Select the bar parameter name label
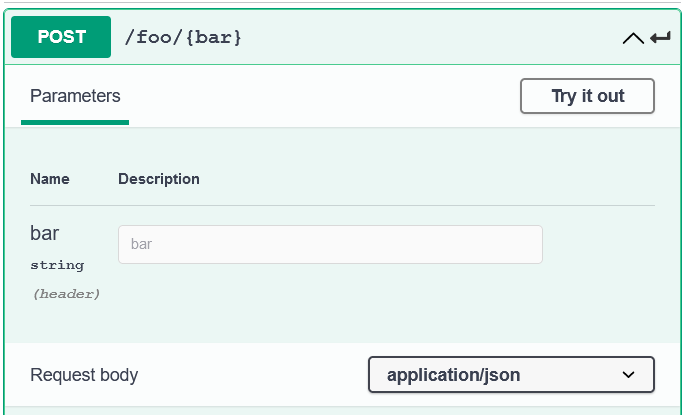Screen dimensions: 689x415 click(x=44, y=233)
